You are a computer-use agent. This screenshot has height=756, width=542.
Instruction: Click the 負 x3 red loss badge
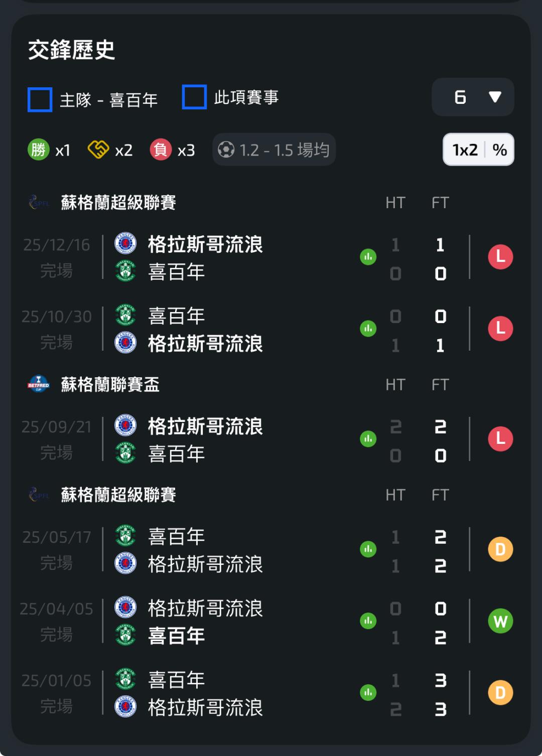coord(161,149)
